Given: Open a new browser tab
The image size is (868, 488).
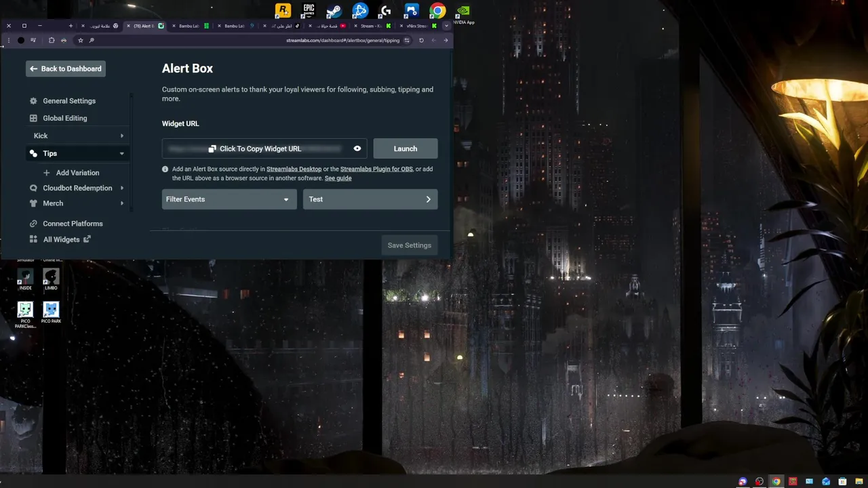Looking at the screenshot, I should 71,26.
